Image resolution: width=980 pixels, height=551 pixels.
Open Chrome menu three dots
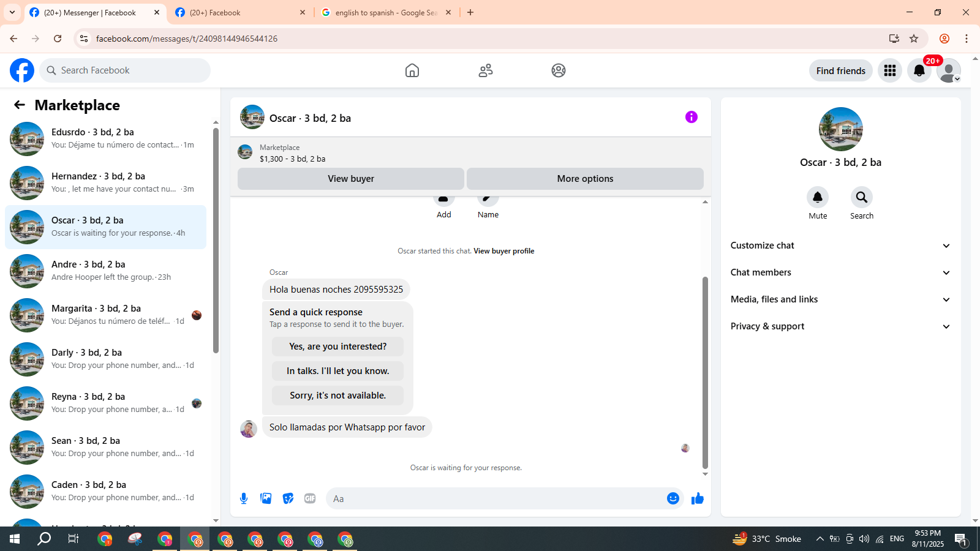967,39
